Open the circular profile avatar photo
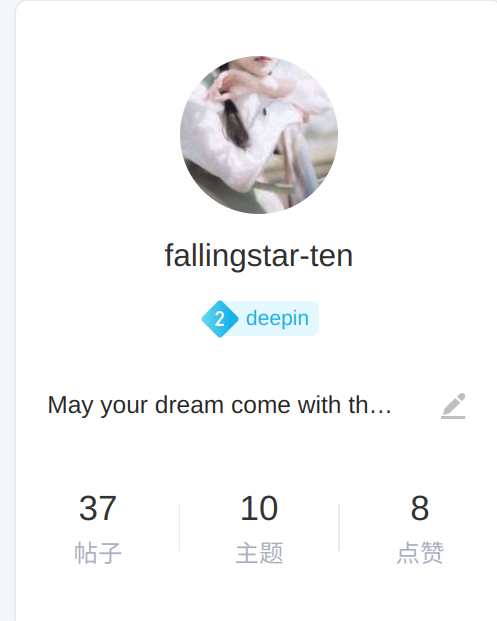Screen dimensions: 497x621 tap(259, 135)
